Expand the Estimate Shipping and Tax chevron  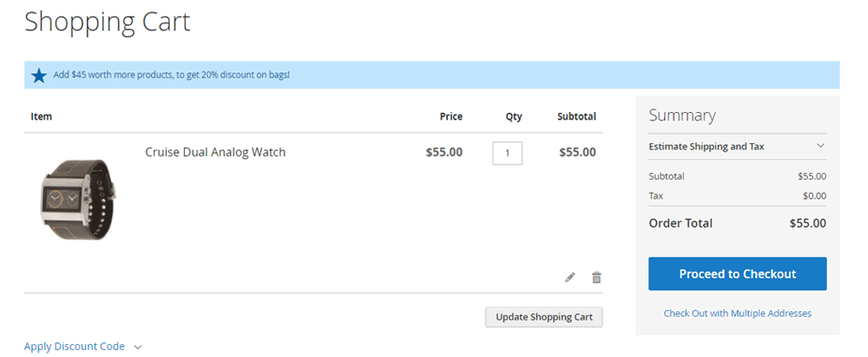tap(820, 146)
